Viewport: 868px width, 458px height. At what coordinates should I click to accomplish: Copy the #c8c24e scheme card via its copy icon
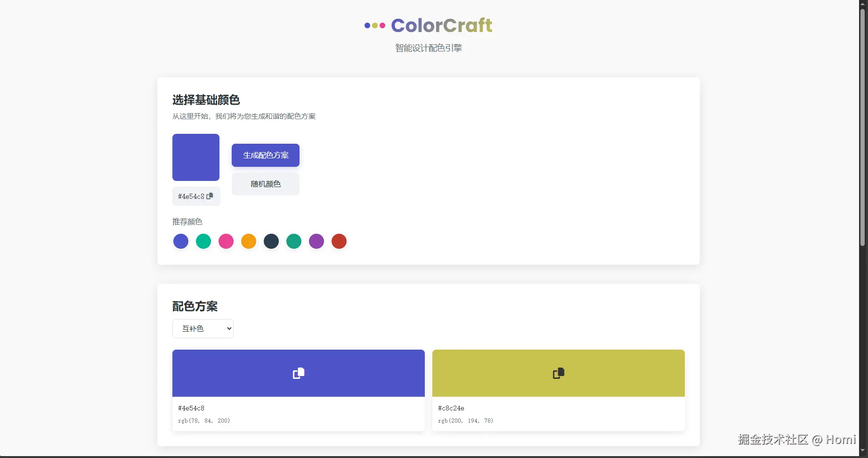coord(559,373)
